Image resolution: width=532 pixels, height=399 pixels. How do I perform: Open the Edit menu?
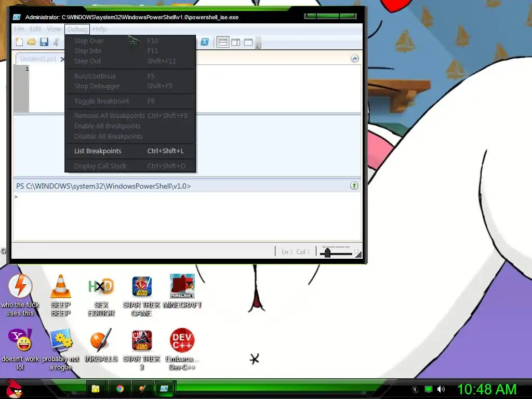(x=35, y=29)
